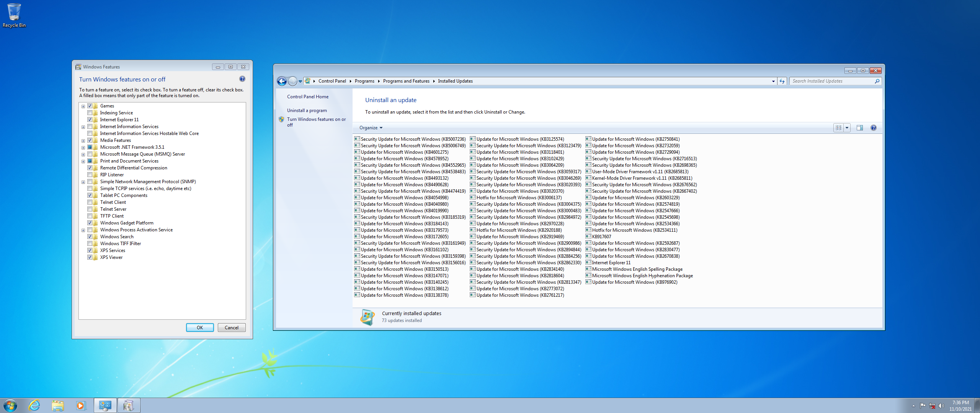Click OK in Windows Features dialog
Viewport: 980px width, 413px height.
[200, 328]
